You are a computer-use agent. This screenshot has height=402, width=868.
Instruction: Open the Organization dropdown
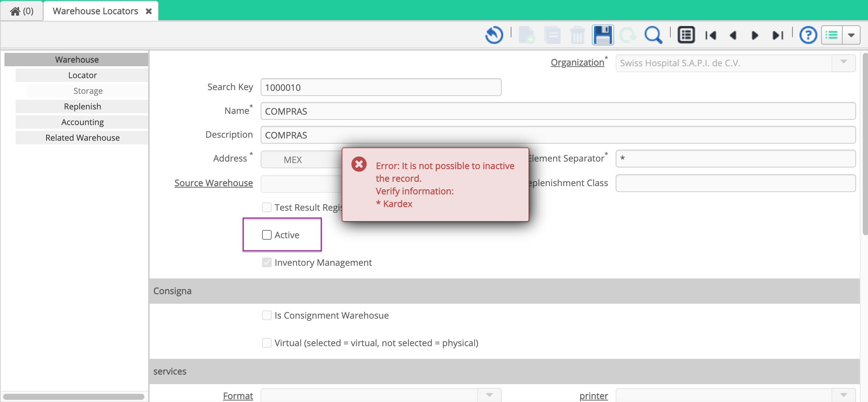coord(843,63)
